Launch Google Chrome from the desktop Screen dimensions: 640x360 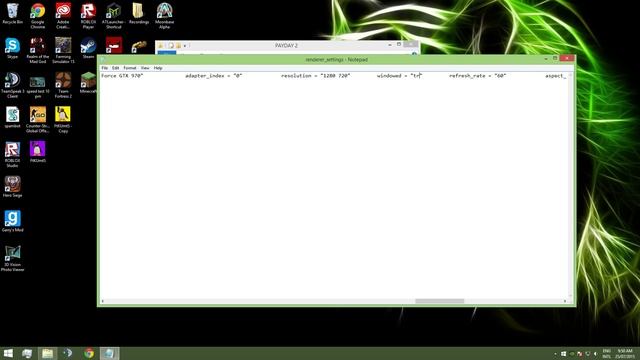38,16
